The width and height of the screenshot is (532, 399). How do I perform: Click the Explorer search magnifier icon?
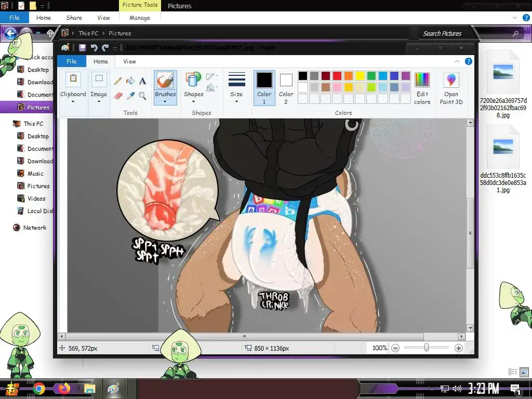pyautogui.click(x=515, y=33)
